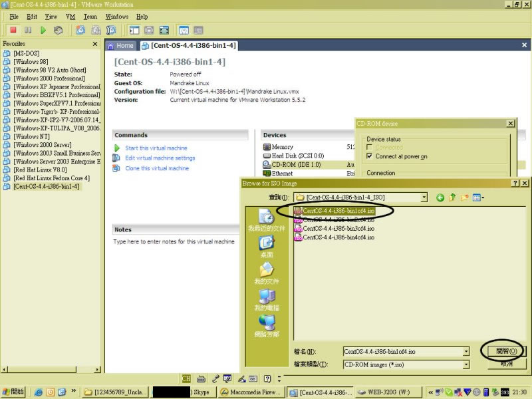This screenshot has width=532, height=399.
Task: Click the Take Snapshot toolbar icon
Action: point(80,30)
